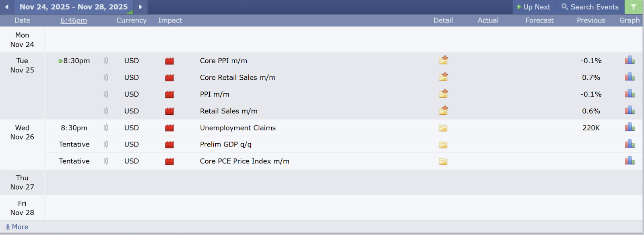View graph for Prelim GDP q/q

(x=630, y=144)
